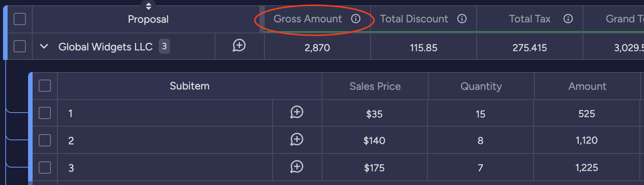Select all subitems with the header checkbox
Image resolution: width=644 pixels, height=185 pixels.
[x=45, y=86]
